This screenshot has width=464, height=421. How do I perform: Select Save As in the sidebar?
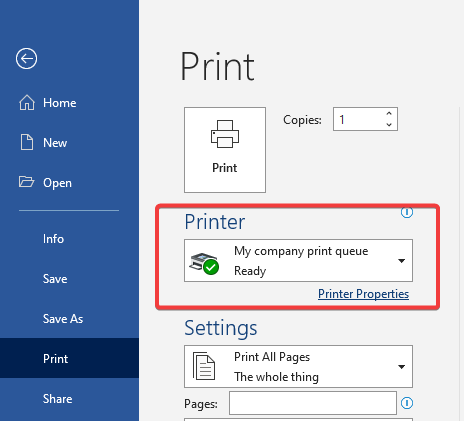tap(63, 319)
